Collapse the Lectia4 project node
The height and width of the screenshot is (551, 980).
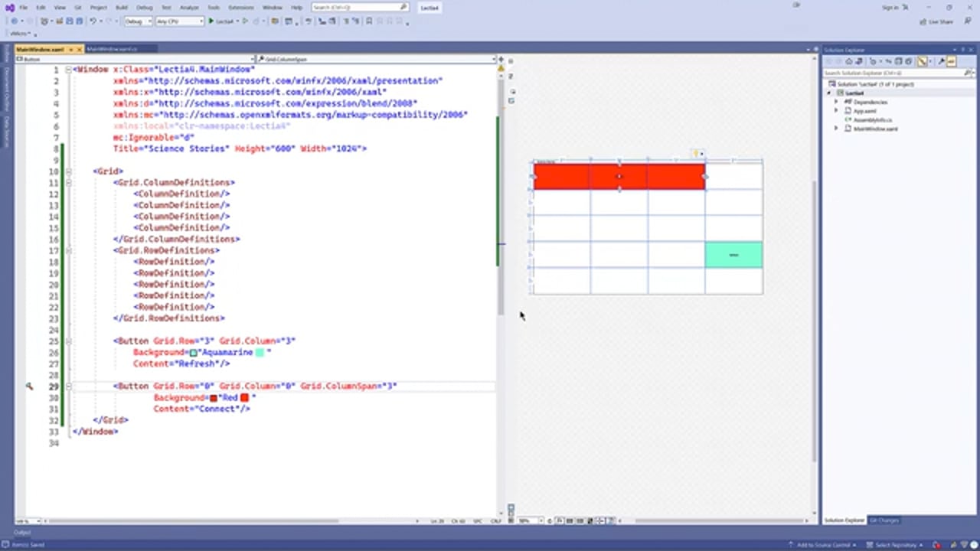(829, 93)
